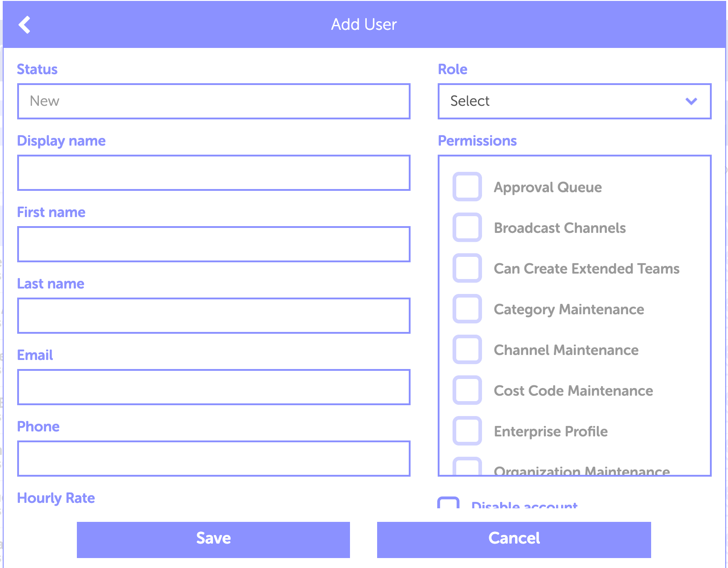Image resolution: width=728 pixels, height=568 pixels.
Task: Click into the First name field
Action: [x=214, y=244]
